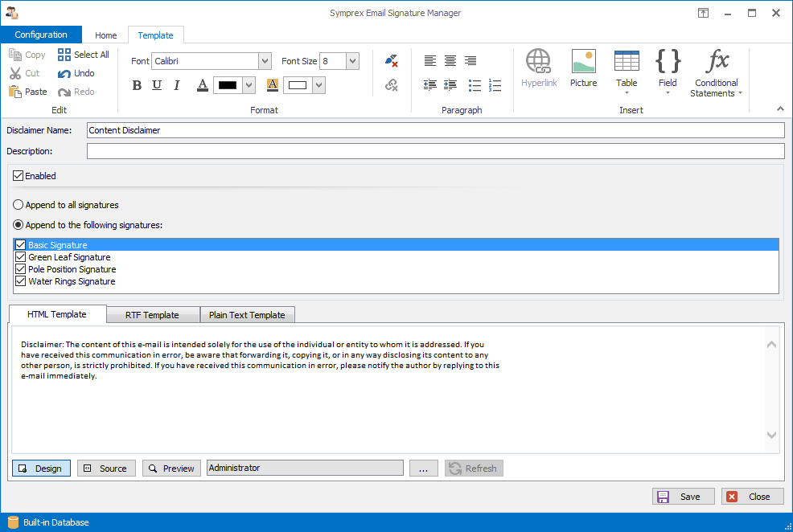
Task: Click the Close button at bottom
Action: (x=753, y=497)
